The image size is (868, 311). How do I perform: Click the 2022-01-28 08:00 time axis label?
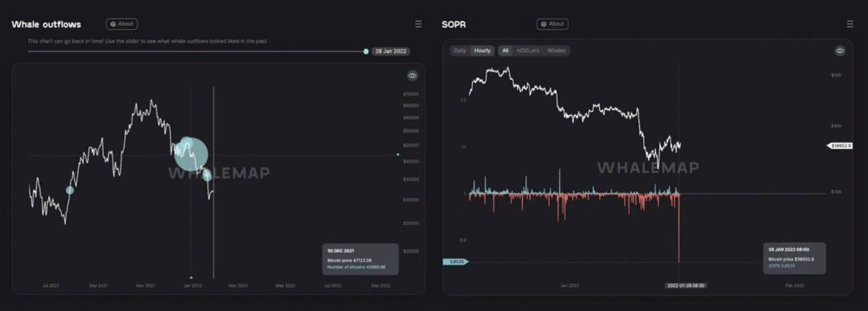pyautogui.click(x=685, y=286)
